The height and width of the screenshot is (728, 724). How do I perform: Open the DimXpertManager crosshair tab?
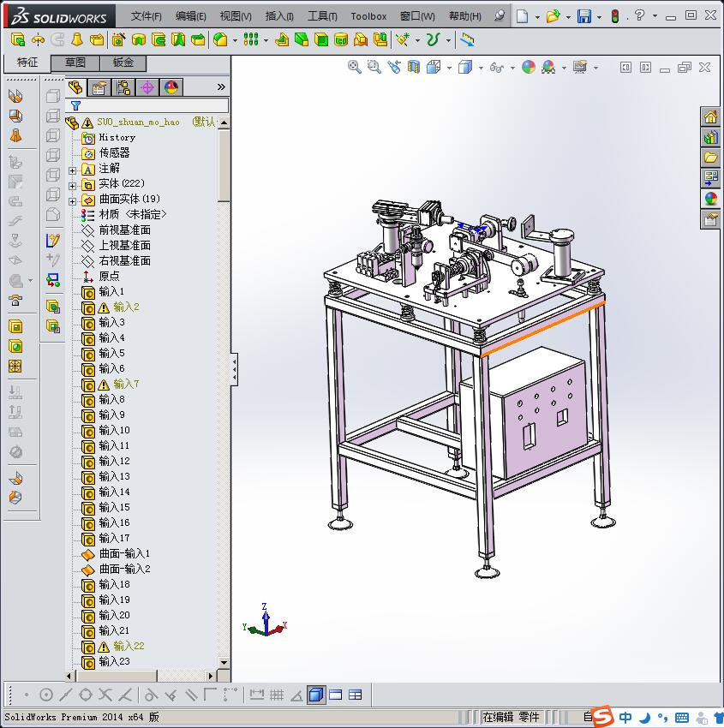point(147,87)
